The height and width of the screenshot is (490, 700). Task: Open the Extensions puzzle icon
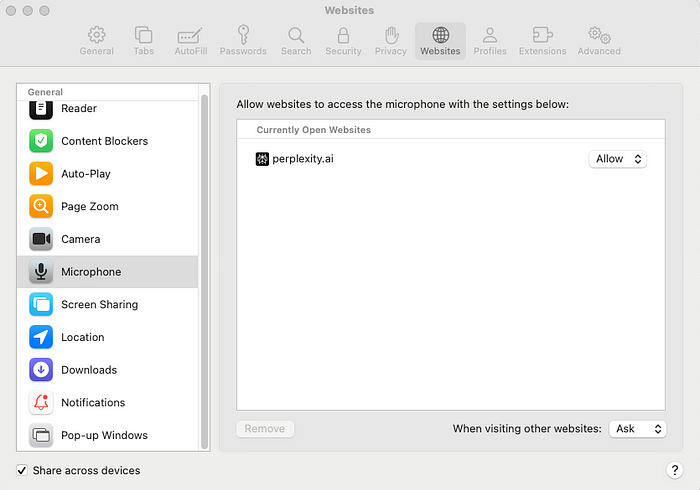point(542,35)
